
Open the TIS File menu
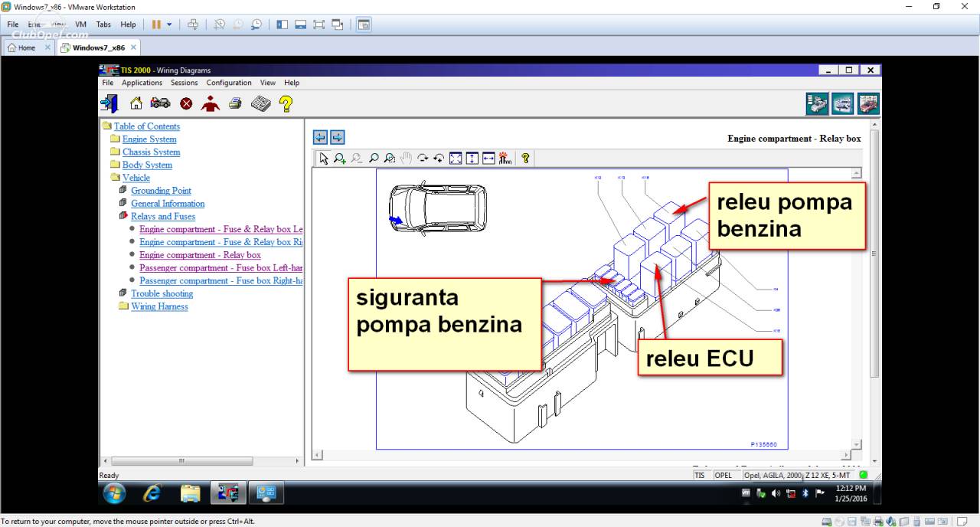(108, 83)
